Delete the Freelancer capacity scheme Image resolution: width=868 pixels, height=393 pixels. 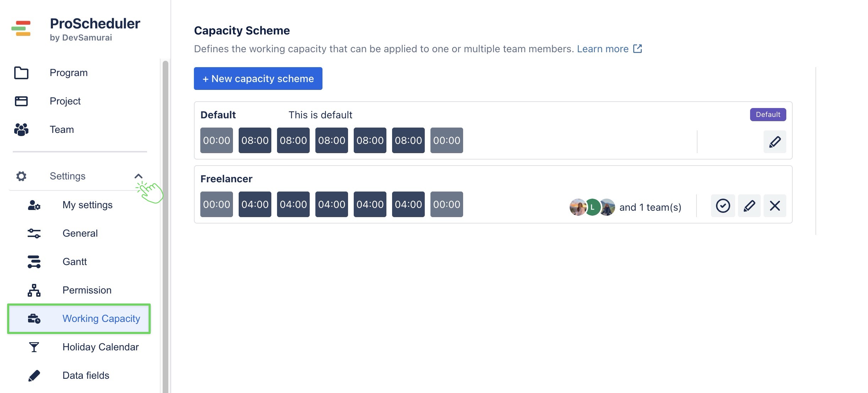pyautogui.click(x=775, y=206)
